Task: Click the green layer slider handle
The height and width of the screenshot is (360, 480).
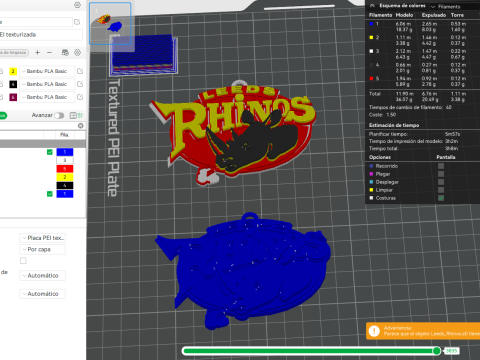Action: pyautogui.click(x=437, y=351)
